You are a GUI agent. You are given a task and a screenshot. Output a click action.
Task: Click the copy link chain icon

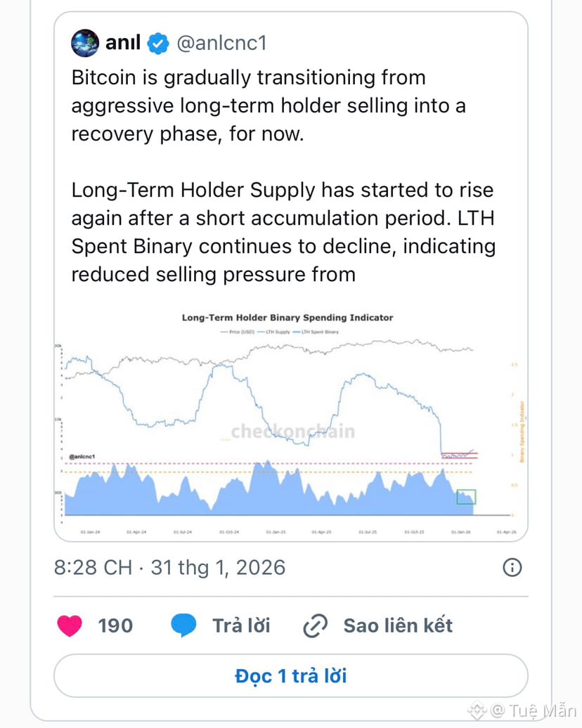coord(316,625)
